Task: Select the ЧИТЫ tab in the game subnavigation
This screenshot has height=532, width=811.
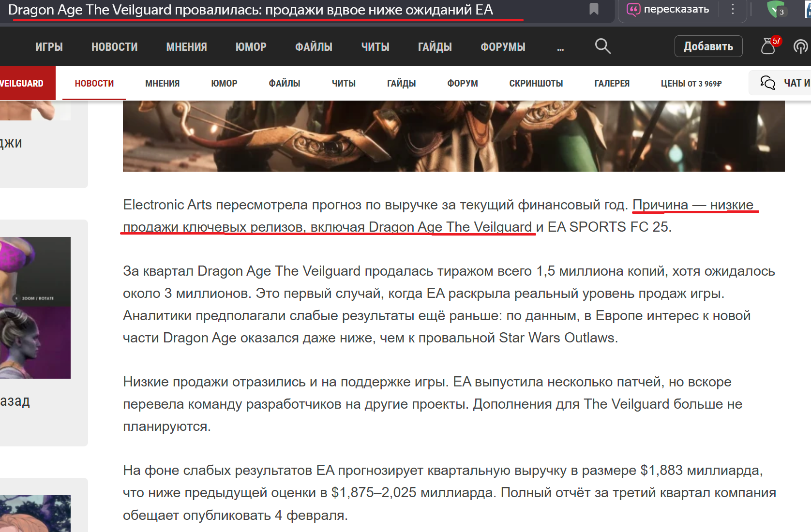Action: 344,83
